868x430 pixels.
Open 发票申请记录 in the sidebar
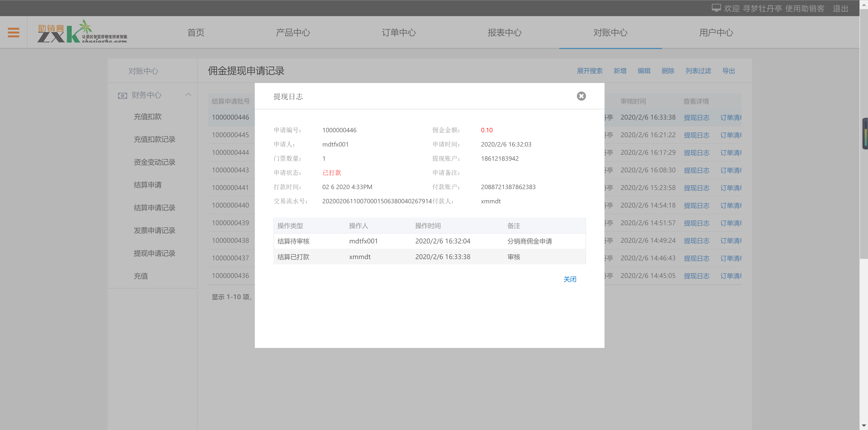coord(154,230)
